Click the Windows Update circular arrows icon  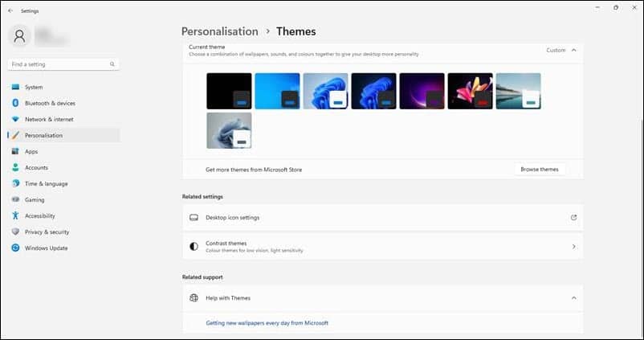pyautogui.click(x=15, y=248)
